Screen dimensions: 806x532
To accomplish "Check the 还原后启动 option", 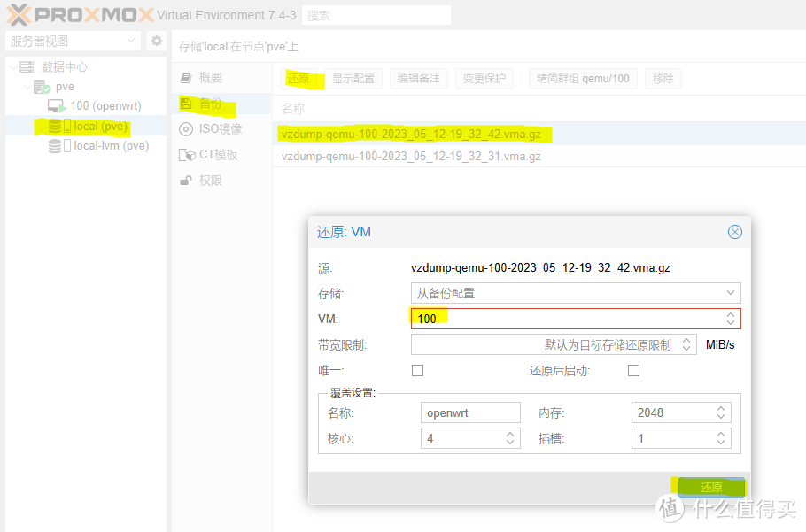I will 633,370.
